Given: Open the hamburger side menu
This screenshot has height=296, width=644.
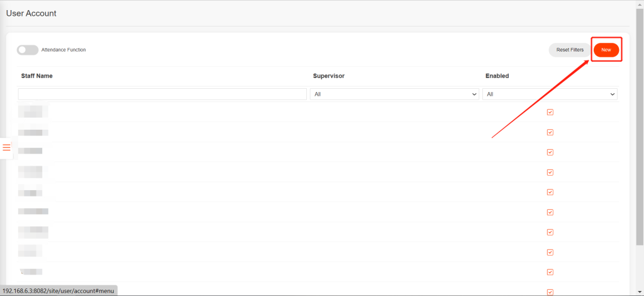Looking at the screenshot, I should point(7,147).
